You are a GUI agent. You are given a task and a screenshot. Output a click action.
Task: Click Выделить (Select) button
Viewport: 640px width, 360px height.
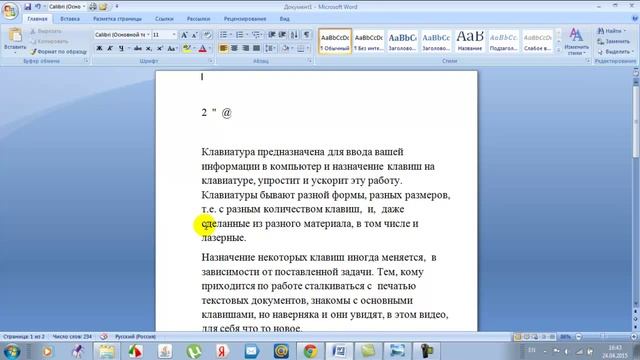tap(615, 52)
